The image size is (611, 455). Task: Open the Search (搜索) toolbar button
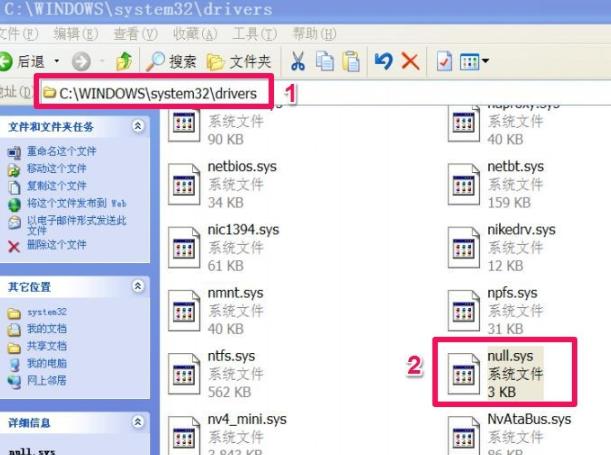click(x=171, y=62)
